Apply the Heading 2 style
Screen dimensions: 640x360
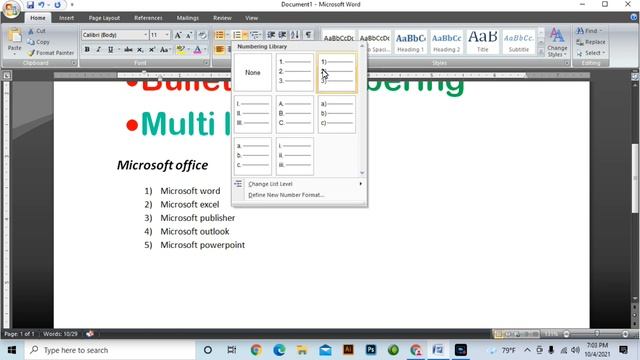click(x=447, y=42)
